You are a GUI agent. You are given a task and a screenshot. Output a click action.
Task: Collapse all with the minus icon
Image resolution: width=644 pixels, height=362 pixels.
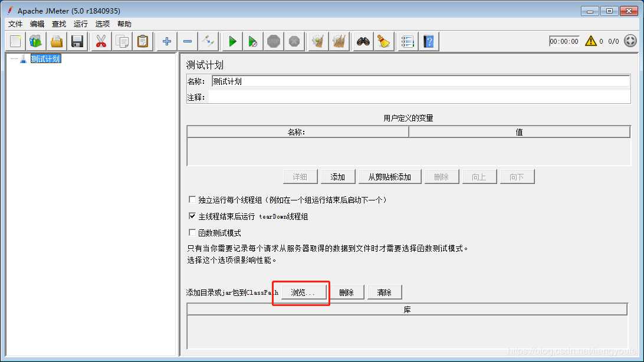pyautogui.click(x=188, y=41)
